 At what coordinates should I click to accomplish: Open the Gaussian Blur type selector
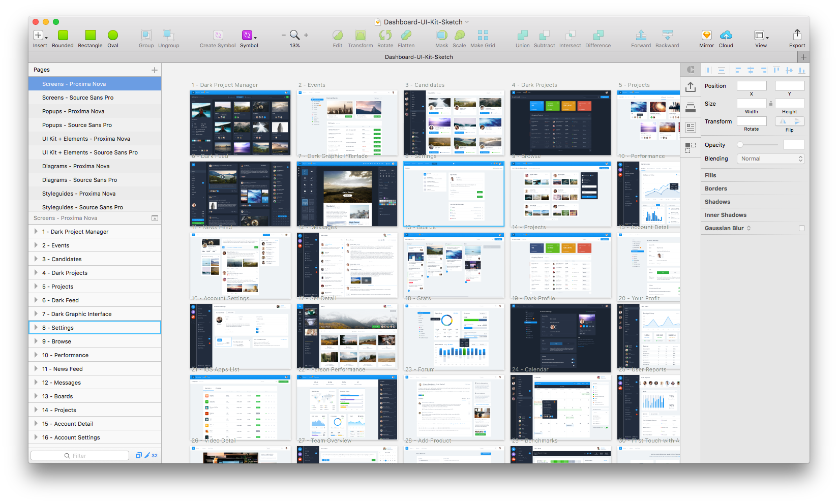click(749, 228)
